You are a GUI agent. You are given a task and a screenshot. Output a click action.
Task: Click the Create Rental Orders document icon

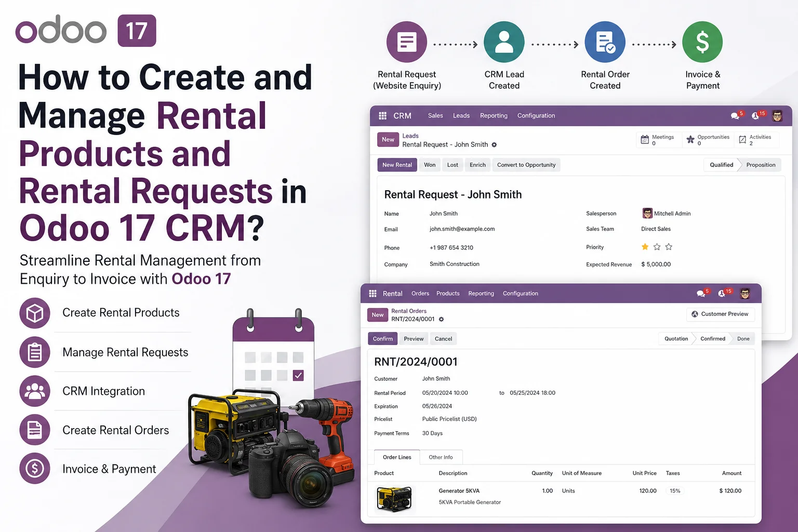coord(35,430)
